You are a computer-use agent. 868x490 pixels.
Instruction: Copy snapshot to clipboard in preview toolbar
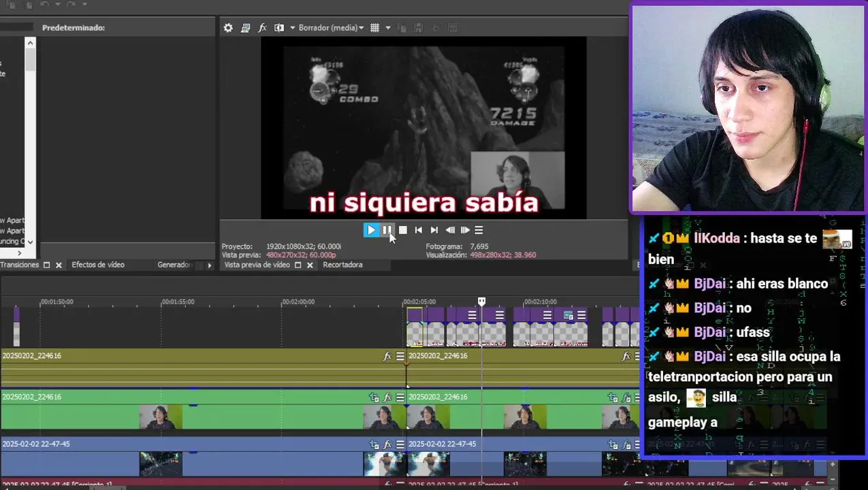402,28
